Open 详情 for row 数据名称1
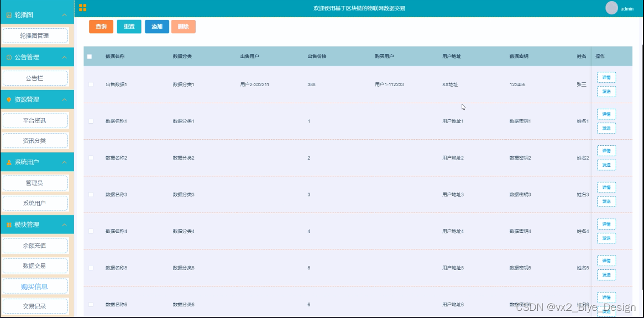The image size is (644, 318). (606, 114)
